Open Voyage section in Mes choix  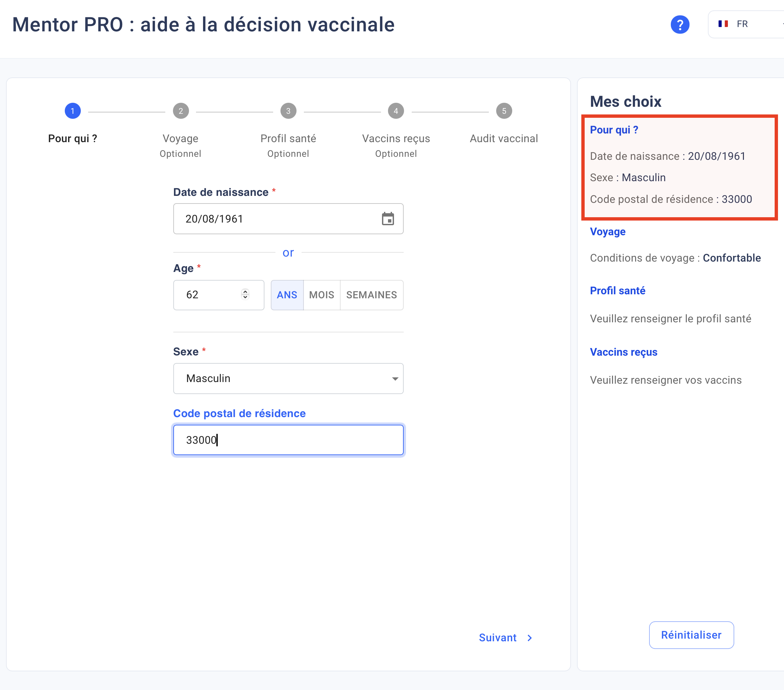(608, 232)
